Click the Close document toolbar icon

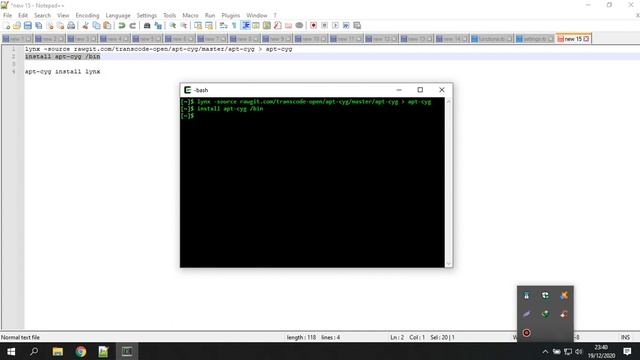[x=50, y=26]
